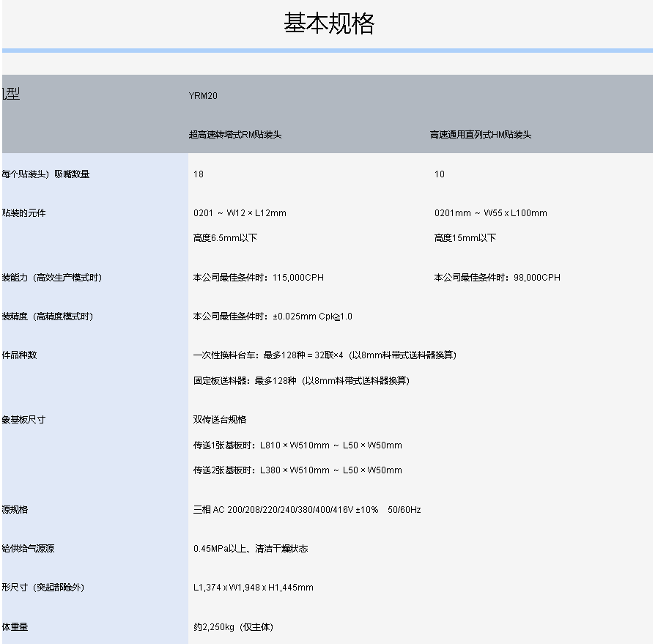Image resolution: width=658 pixels, height=644 pixels.
Task: Select the 一次性换料台车 128种 line
Action: point(325,355)
